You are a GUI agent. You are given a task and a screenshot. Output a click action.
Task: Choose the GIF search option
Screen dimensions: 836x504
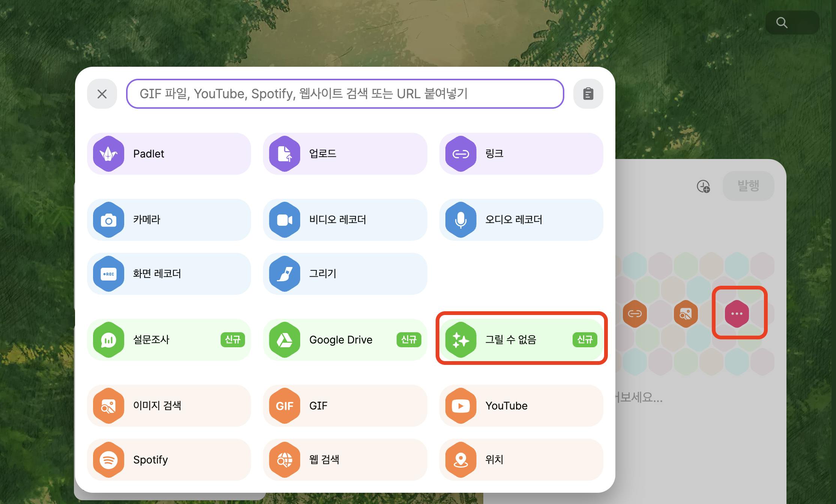(x=344, y=406)
